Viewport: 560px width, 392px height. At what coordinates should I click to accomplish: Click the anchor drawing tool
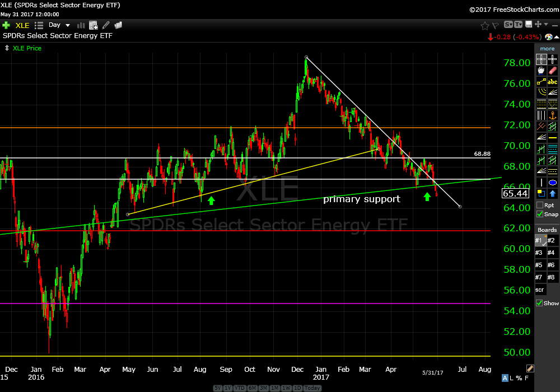click(x=553, y=115)
